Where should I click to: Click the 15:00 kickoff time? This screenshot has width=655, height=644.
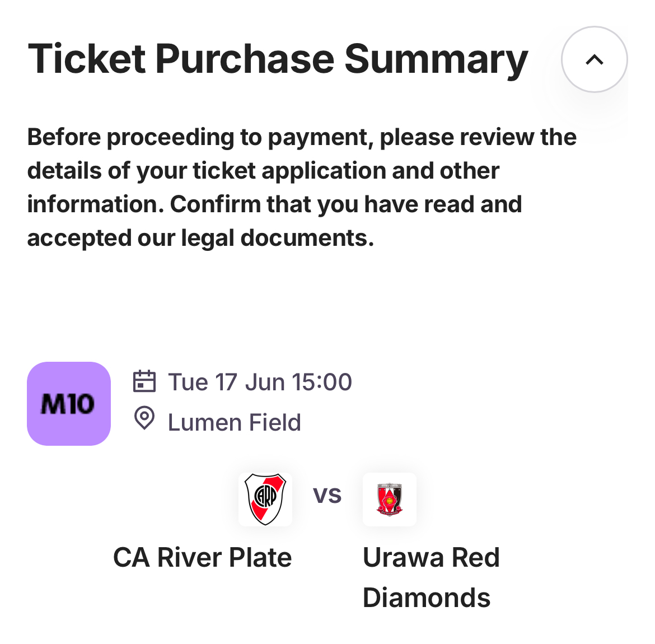coord(321,382)
